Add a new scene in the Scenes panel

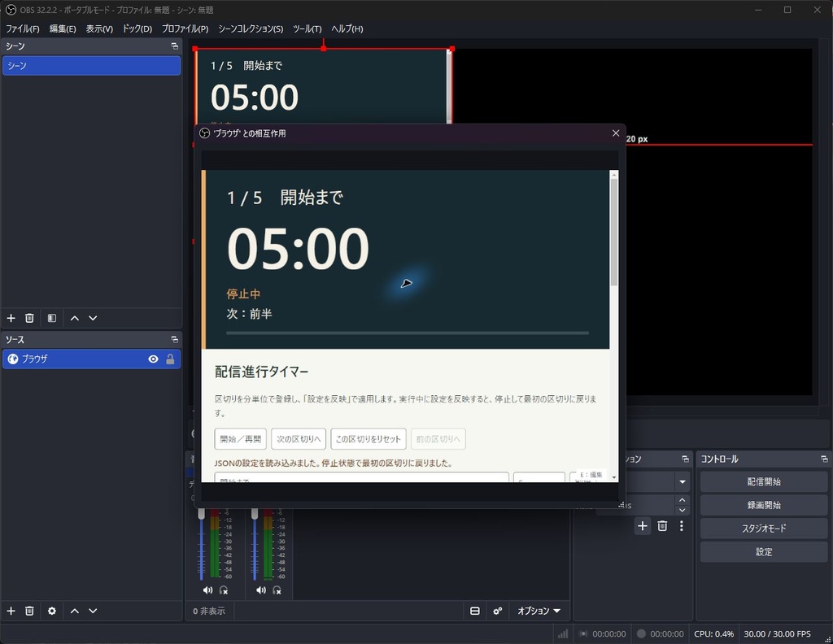11,318
